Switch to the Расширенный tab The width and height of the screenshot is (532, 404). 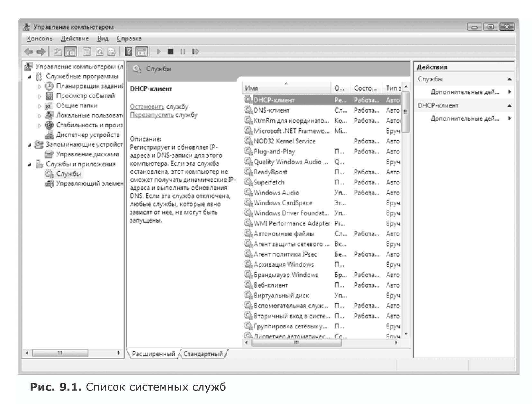tap(153, 354)
